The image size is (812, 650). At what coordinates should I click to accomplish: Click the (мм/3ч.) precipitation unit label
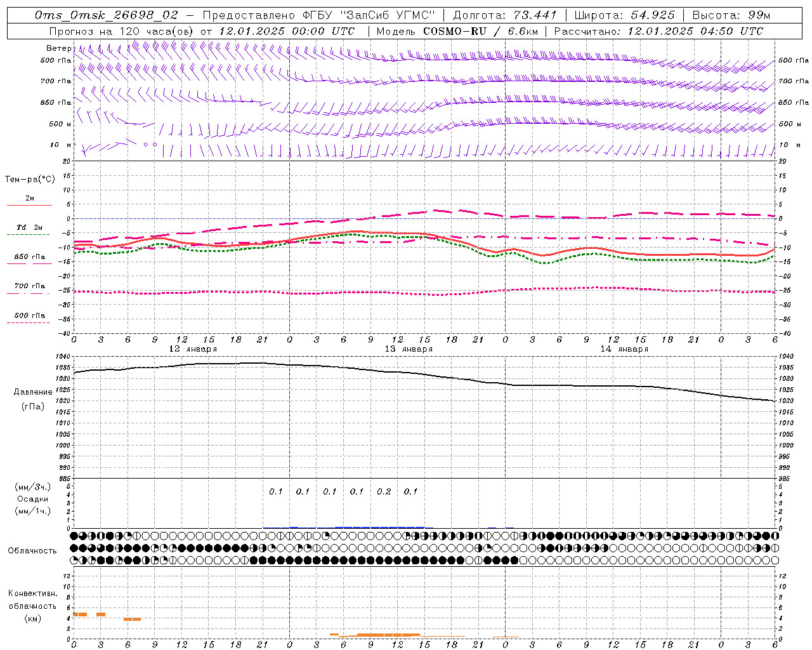tap(33, 487)
